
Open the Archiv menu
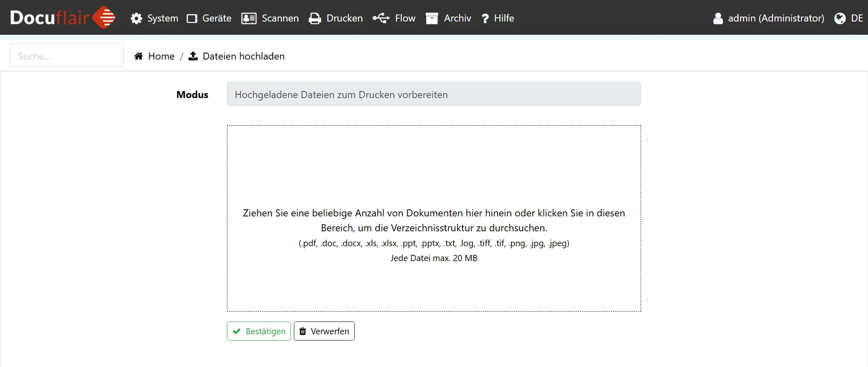[457, 19]
